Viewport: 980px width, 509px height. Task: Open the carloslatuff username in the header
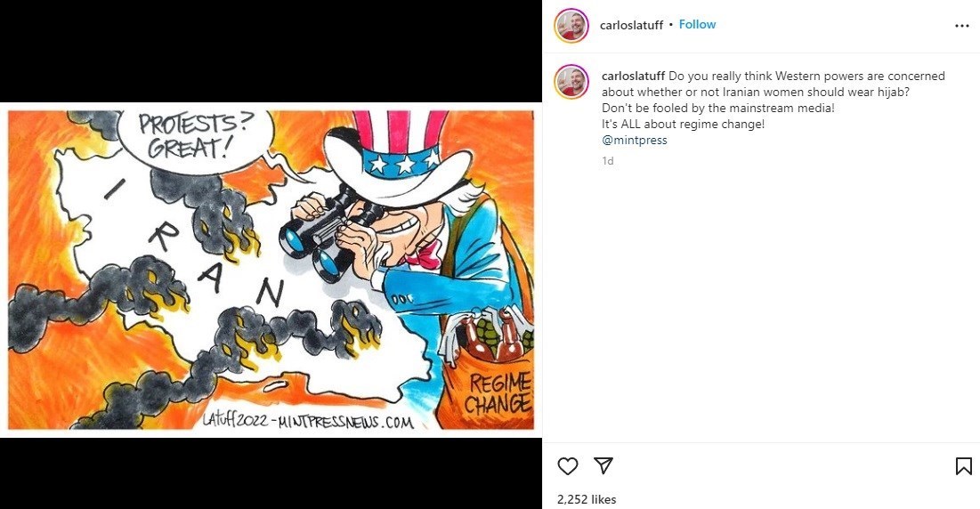(x=631, y=25)
